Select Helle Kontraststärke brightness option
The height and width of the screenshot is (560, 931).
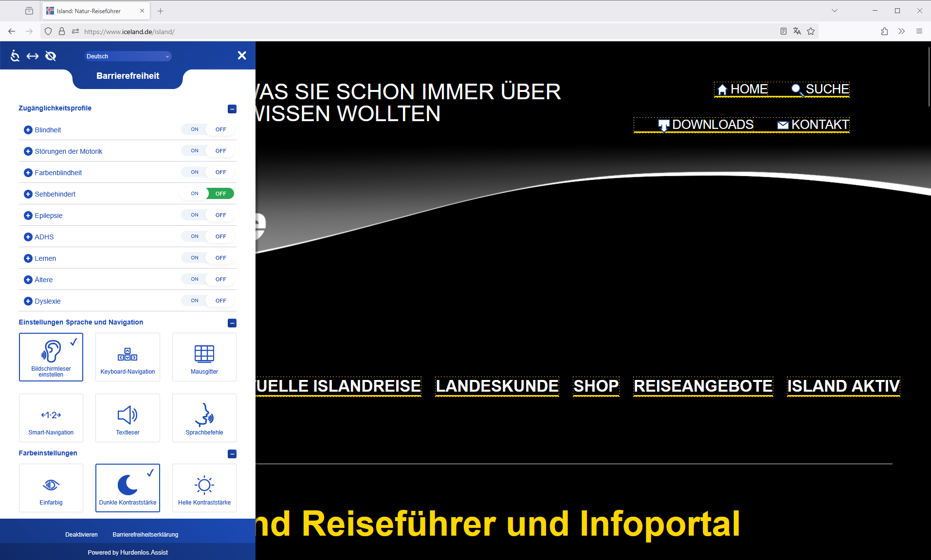[x=204, y=488]
